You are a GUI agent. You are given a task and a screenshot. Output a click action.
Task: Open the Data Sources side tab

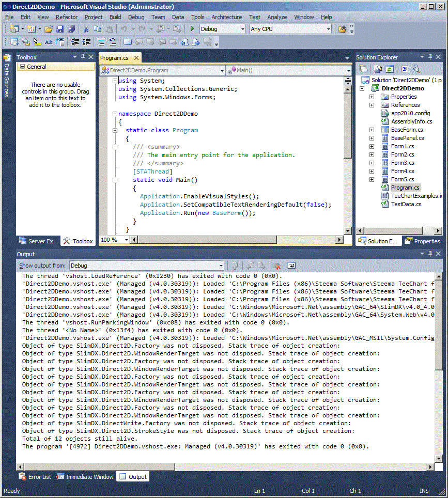coord(7,76)
